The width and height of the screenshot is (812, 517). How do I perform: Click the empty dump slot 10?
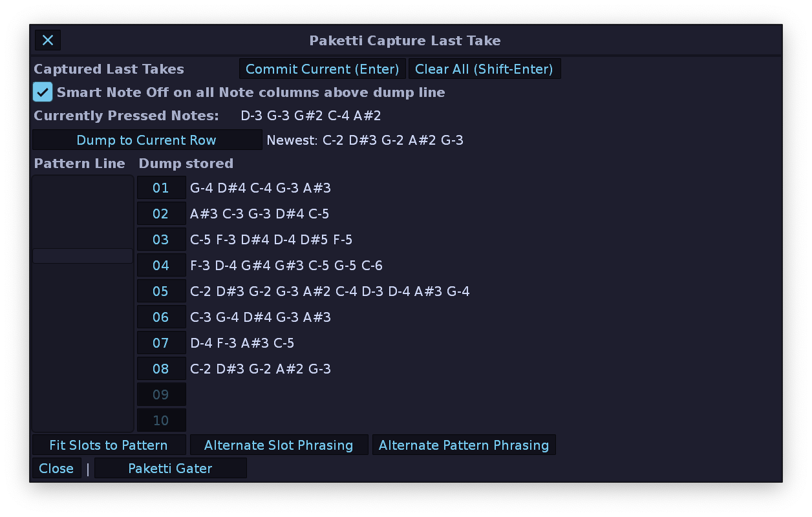161,421
